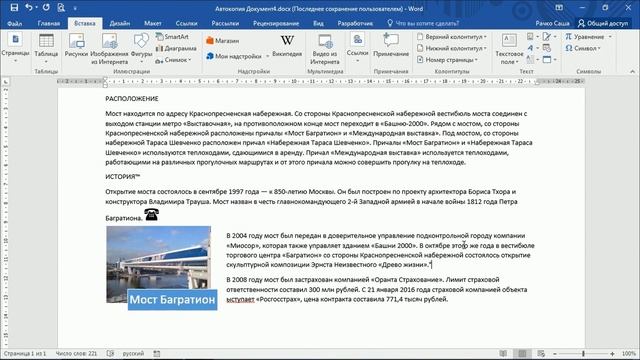The height and width of the screenshot is (360, 640).
Task: Click the Общий доступ share button
Action: pos(603,23)
